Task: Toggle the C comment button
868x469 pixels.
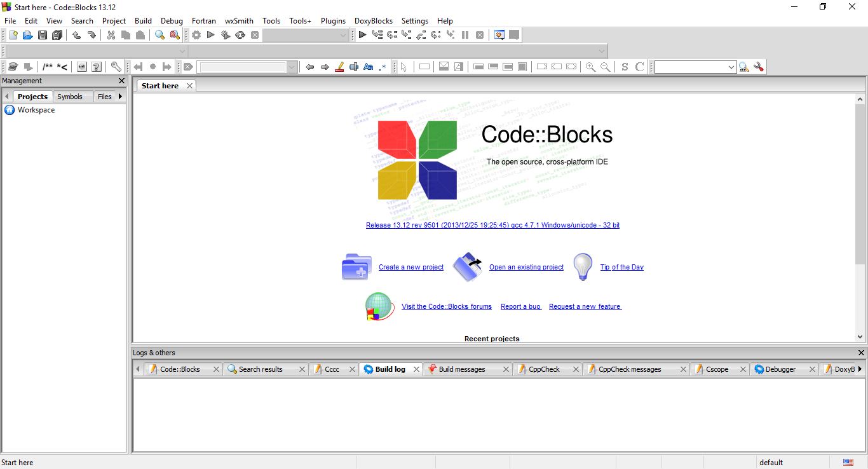Action: [640, 67]
